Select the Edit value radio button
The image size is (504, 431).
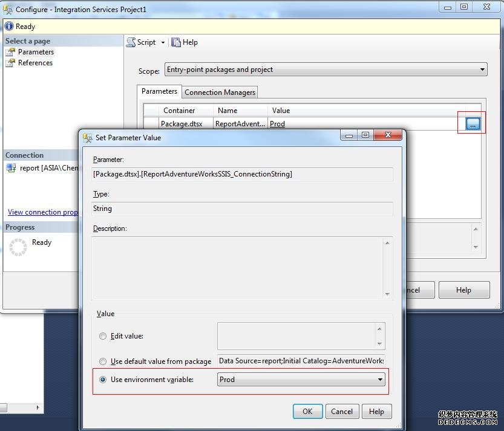coord(103,336)
